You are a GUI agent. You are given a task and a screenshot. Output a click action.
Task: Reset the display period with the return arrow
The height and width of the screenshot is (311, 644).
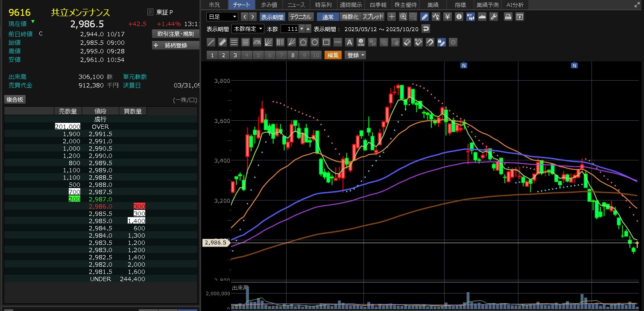pyautogui.click(x=425, y=29)
